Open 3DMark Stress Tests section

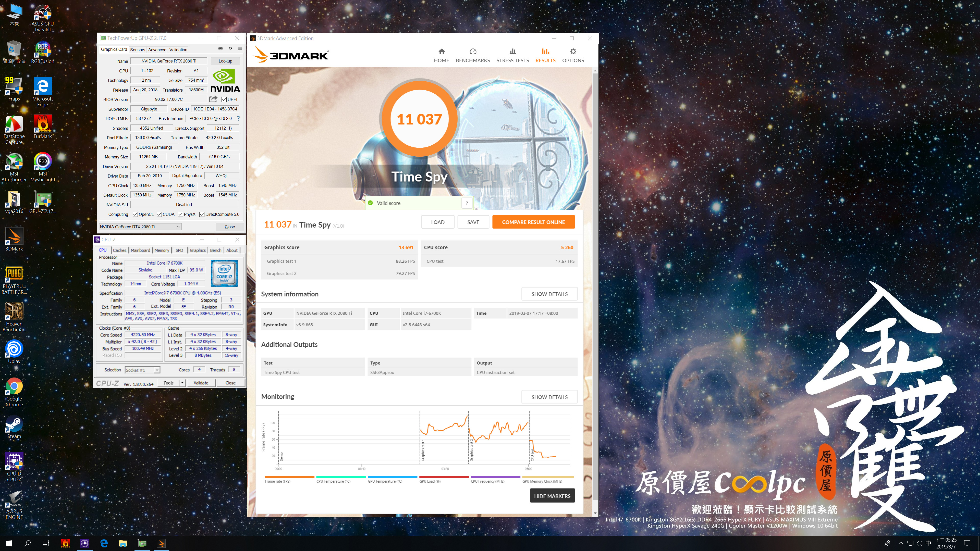pyautogui.click(x=512, y=56)
